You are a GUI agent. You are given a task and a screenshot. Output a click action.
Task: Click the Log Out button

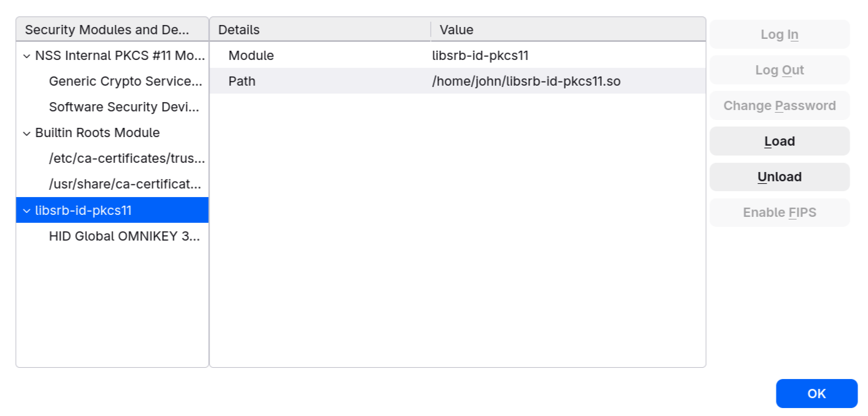780,70
